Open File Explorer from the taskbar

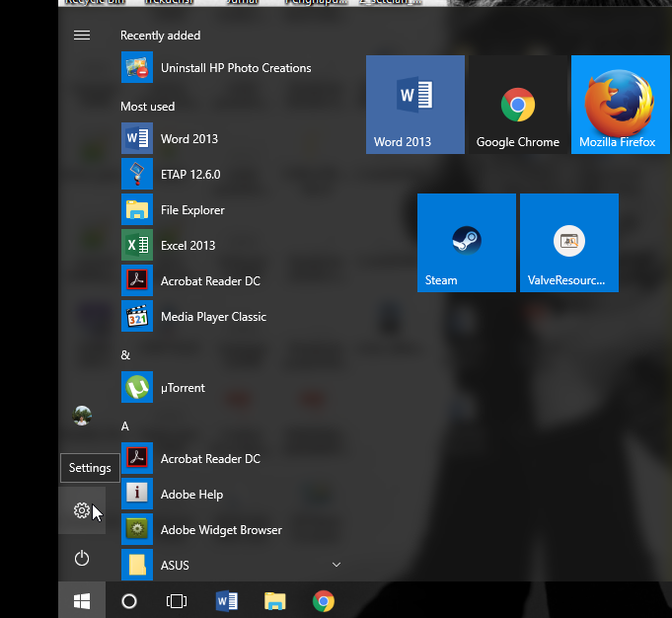(x=274, y=601)
